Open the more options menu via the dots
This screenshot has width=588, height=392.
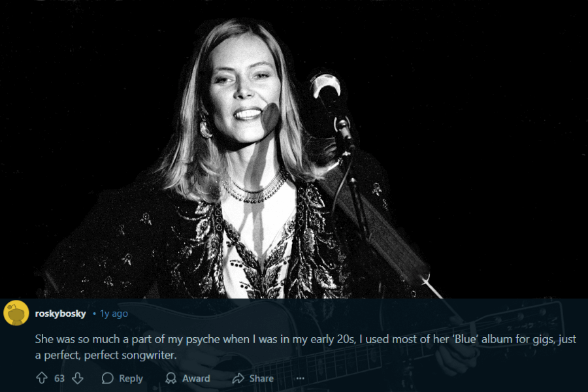[x=299, y=378]
